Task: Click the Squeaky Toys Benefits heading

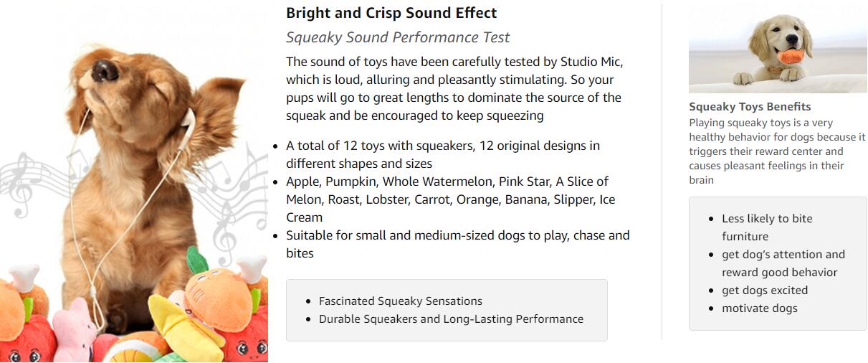Action: 750,107
